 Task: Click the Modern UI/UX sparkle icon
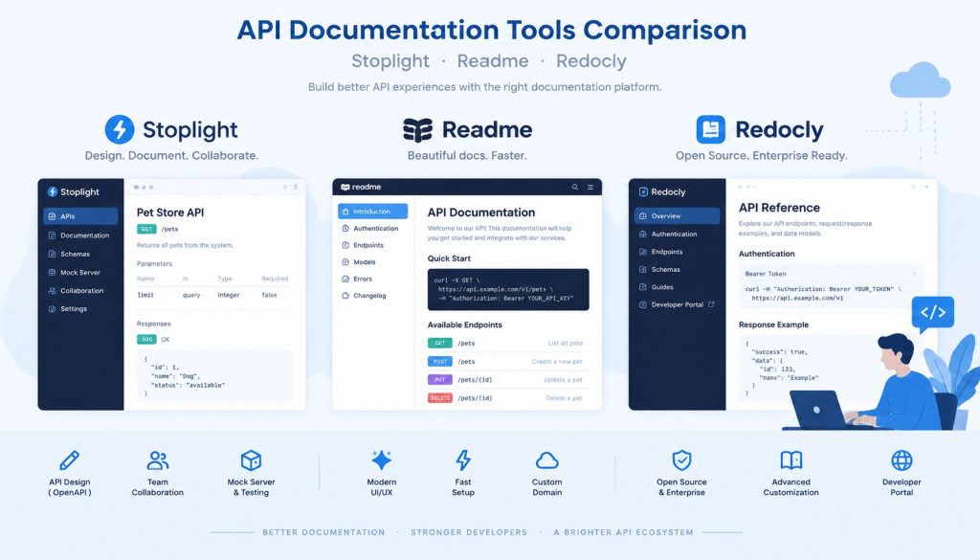point(381,460)
